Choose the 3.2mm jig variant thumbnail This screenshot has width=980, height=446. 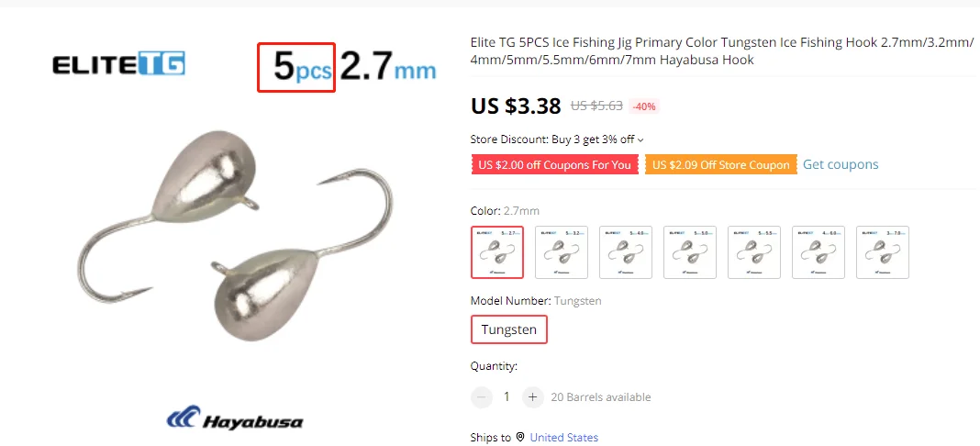tap(562, 251)
